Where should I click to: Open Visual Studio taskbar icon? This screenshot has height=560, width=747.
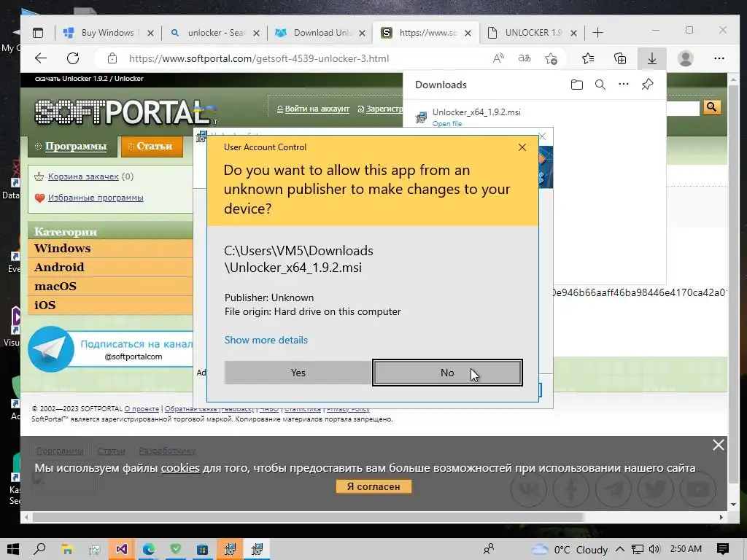pyautogui.click(x=122, y=550)
